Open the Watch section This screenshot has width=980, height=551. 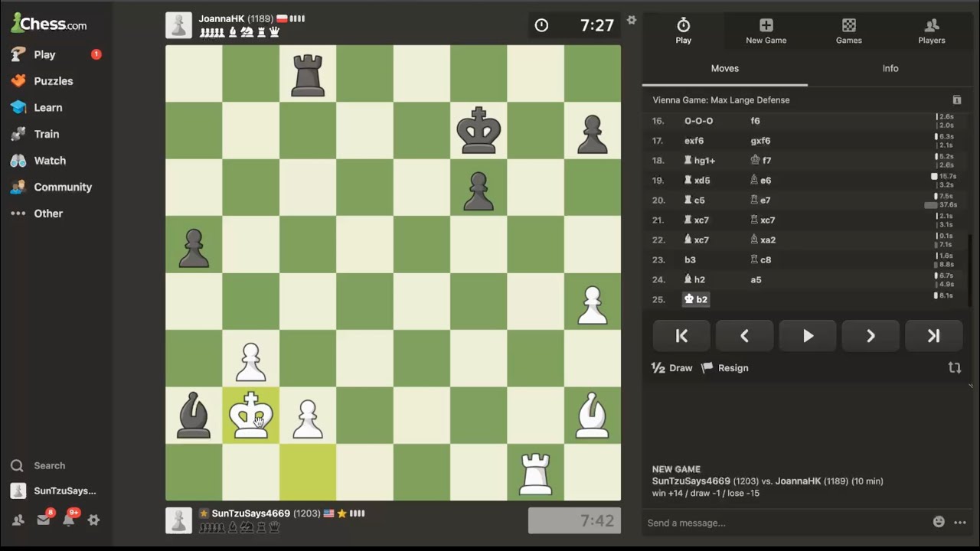[49, 161]
